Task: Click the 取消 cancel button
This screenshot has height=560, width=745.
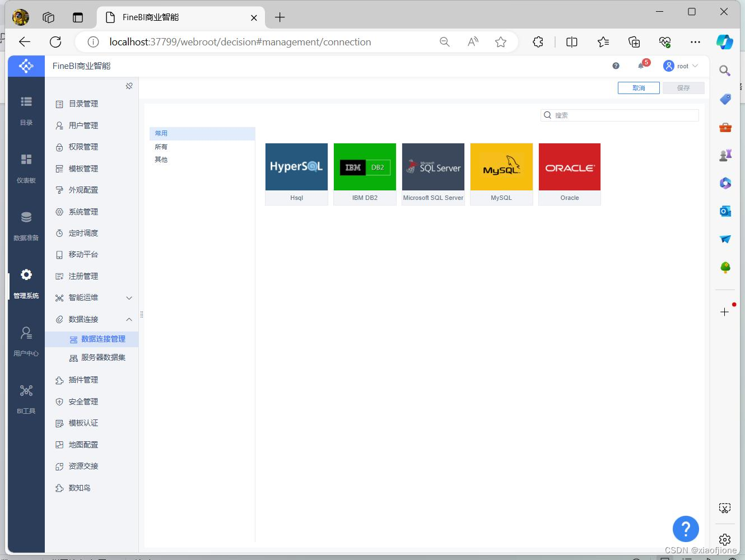Action: 639,88
